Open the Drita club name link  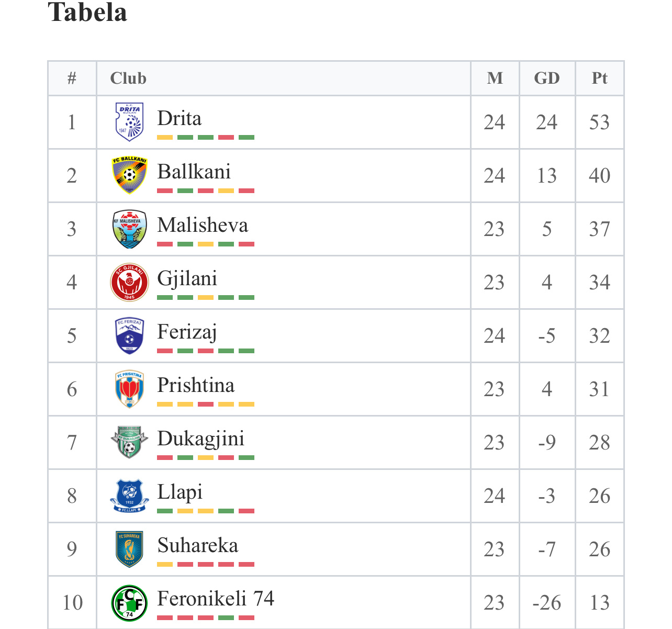click(x=180, y=118)
